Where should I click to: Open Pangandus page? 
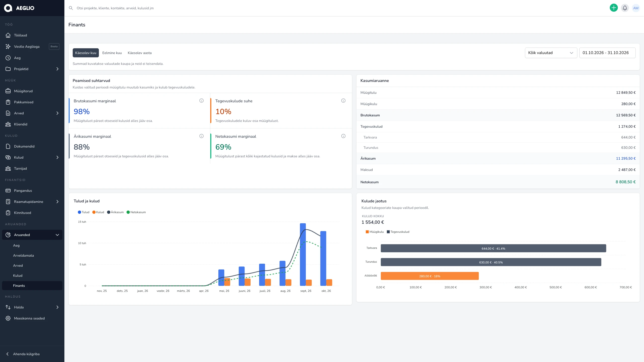click(32, 191)
